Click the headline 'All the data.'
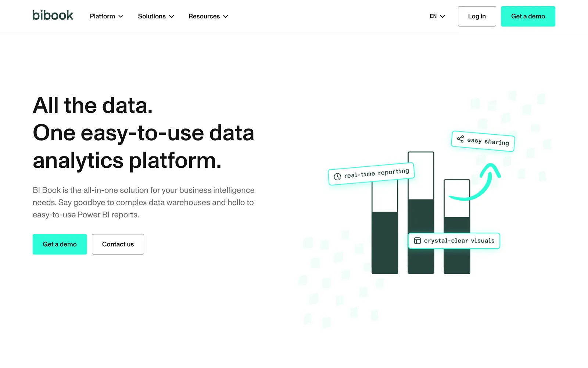Viewport: 588px width, 368px height. tap(93, 106)
